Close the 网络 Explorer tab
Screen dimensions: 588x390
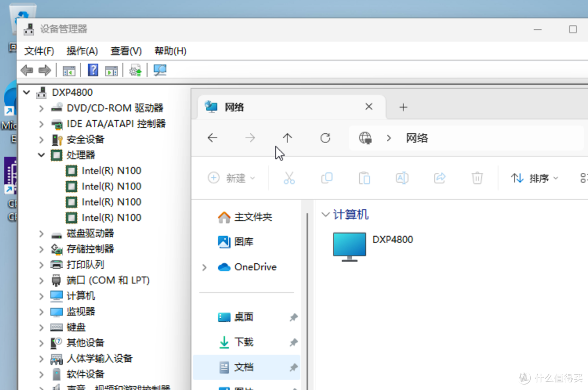(x=369, y=107)
